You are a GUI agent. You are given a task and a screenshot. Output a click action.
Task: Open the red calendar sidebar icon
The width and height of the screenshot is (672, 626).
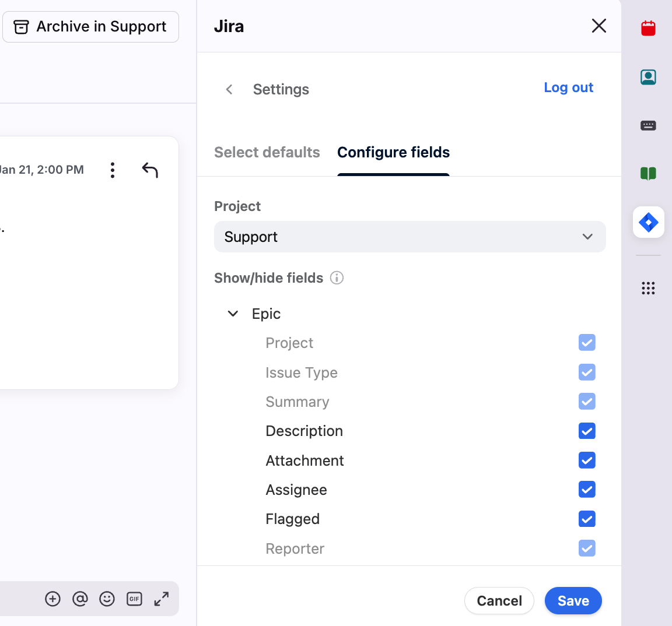(648, 28)
